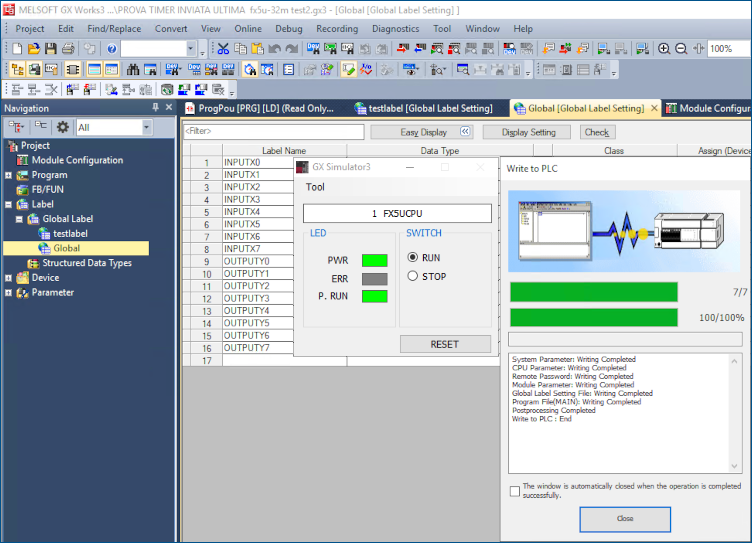Screen dimensions: 752x543
Task: Click the Cut scissors icon
Action: click(223, 48)
